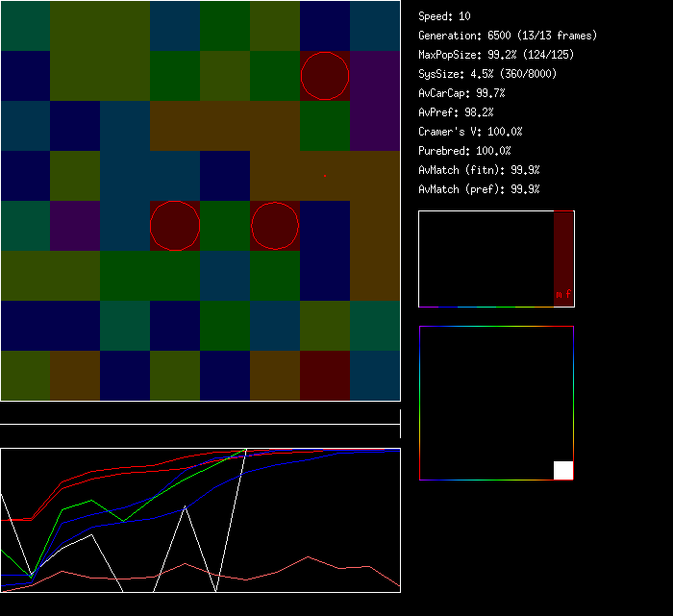Click the red circle right of the green cell
This screenshot has width=673, height=616.
[275, 226]
